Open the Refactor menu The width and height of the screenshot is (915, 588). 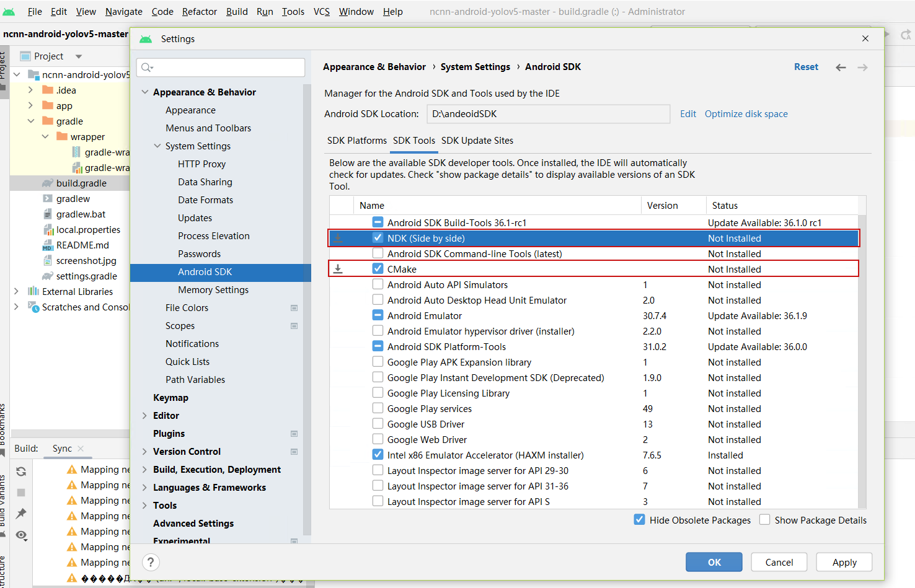click(200, 12)
